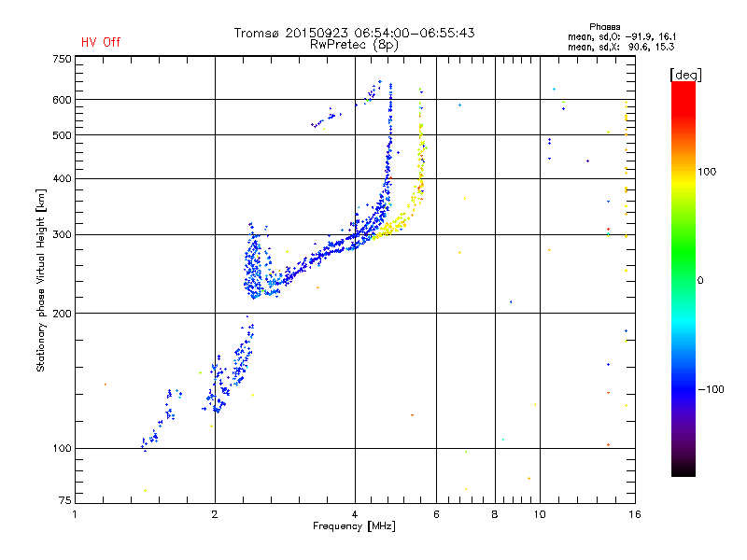This screenshot has height=560, width=747.
Task: Click the x-axis "8" tick label
Action: coord(495,514)
